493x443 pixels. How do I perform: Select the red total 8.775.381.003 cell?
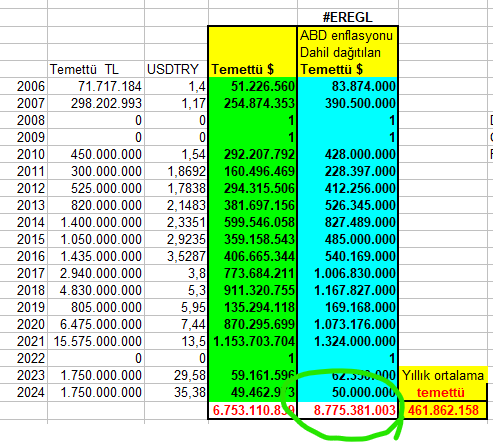(347, 410)
